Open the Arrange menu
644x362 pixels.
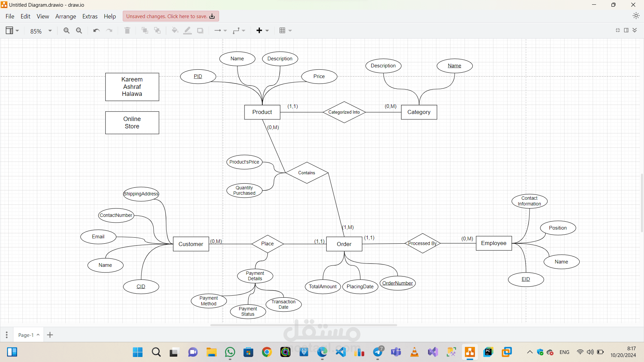[x=65, y=16]
